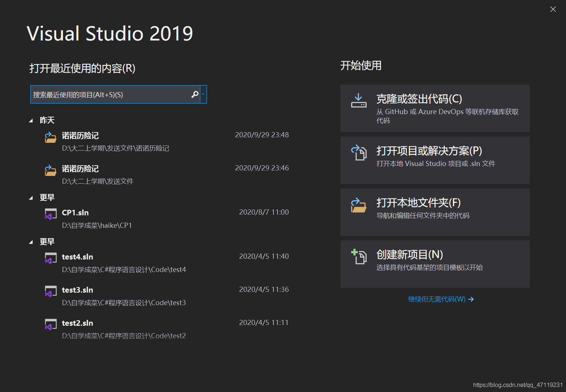Click path ending in Code\test4
This screenshot has height=392, width=566.
click(x=124, y=270)
